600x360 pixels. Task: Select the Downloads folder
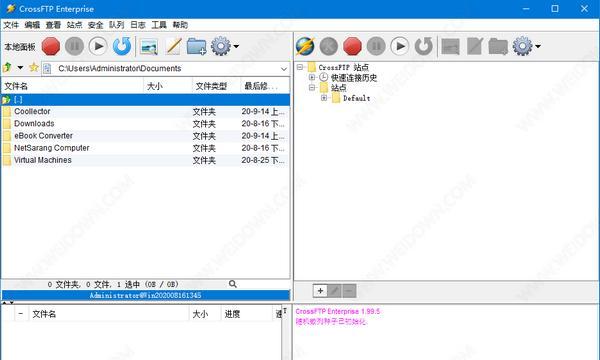(145, 124)
